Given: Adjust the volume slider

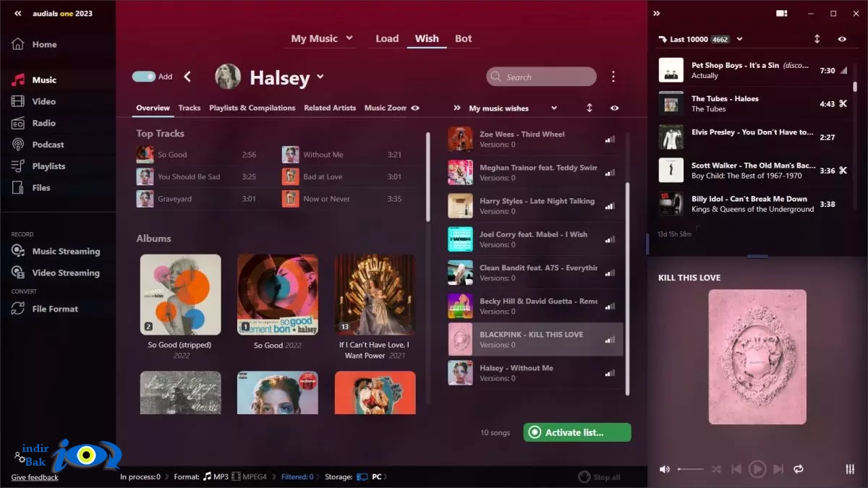Looking at the screenshot, I should click(690, 469).
